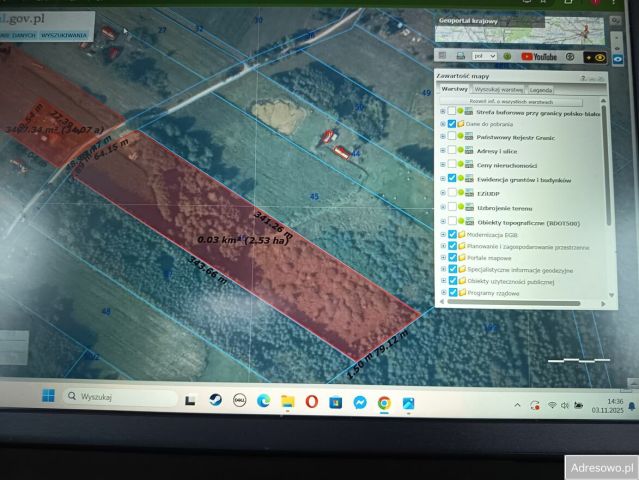Viewport: 639px width, 480px height.
Task: Enable the Strefa buforowa layer checkbox
Action: coord(452,112)
